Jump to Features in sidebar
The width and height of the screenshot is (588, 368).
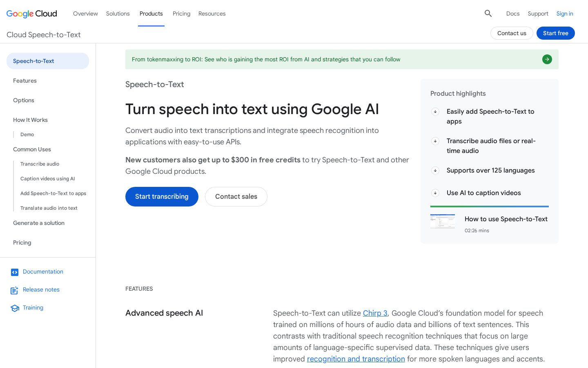click(x=25, y=81)
